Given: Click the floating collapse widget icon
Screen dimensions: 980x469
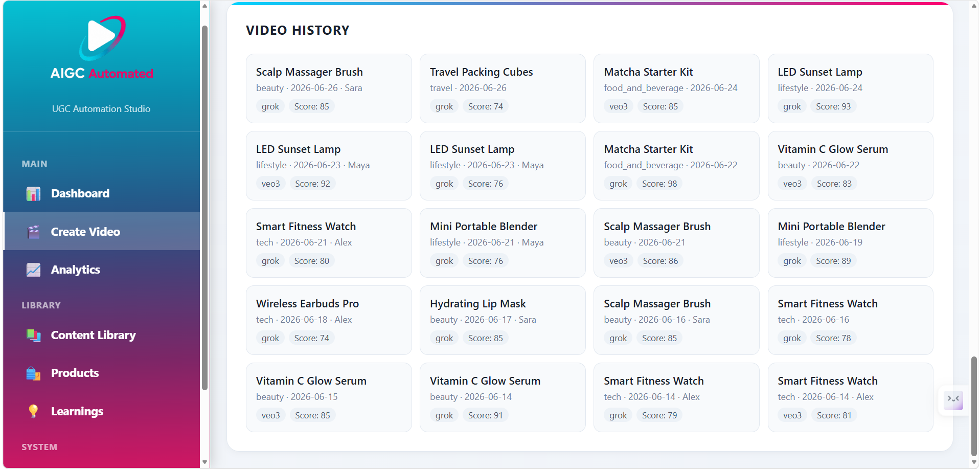Looking at the screenshot, I should pyautogui.click(x=953, y=400).
